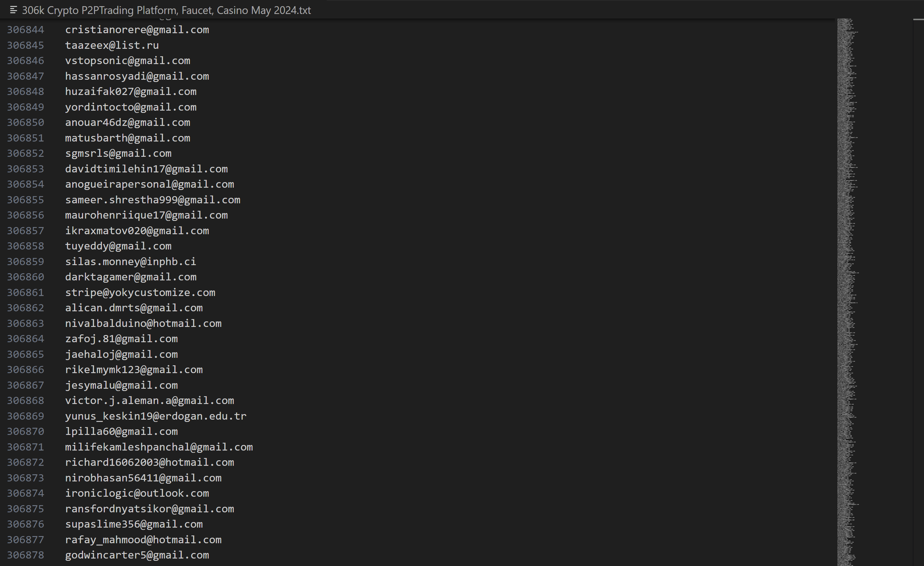
Task: Select line number 306850 in the gutter
Action: point(25,123)
